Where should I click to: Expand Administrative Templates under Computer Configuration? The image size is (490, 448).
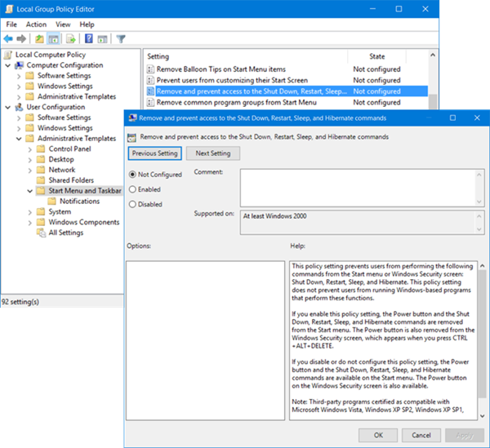19,97
